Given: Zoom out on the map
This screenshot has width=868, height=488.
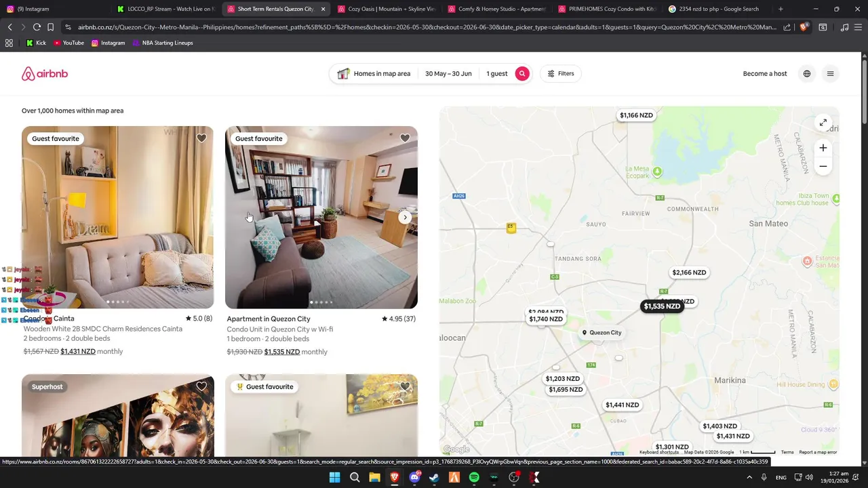Looking at the screenshot, I should [x=823, y=166].
